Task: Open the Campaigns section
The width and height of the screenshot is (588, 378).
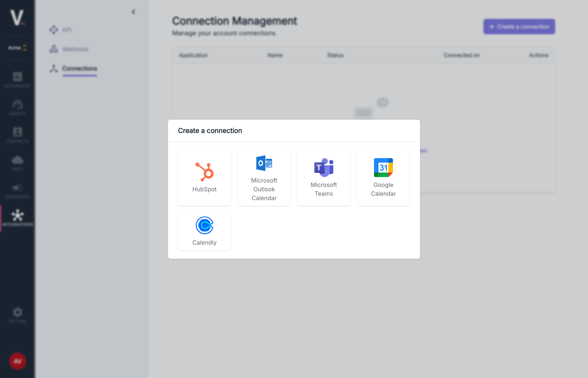Action: 17,190
